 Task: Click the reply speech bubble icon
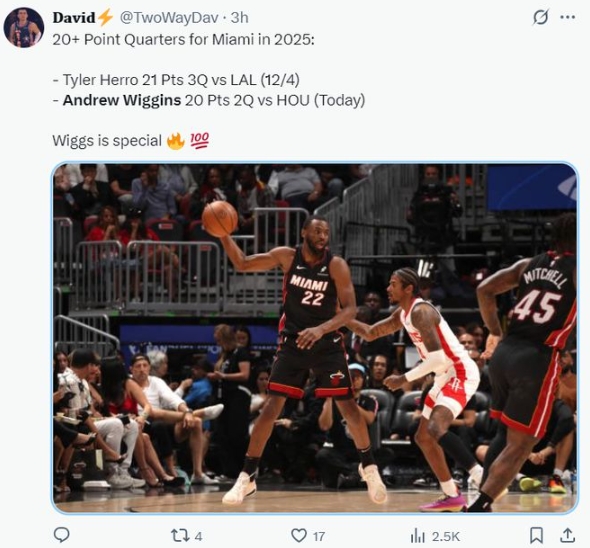[61, 535]
